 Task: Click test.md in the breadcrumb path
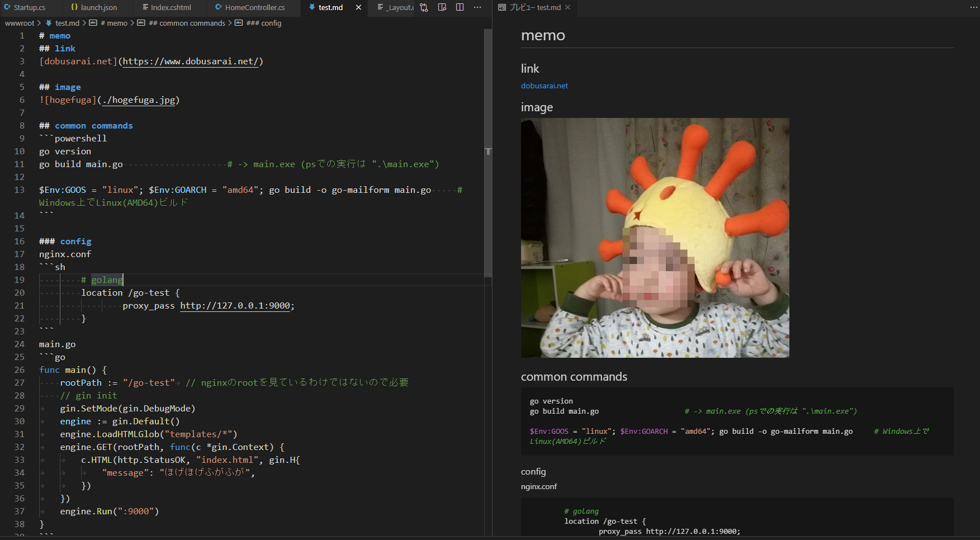[67, 23]
